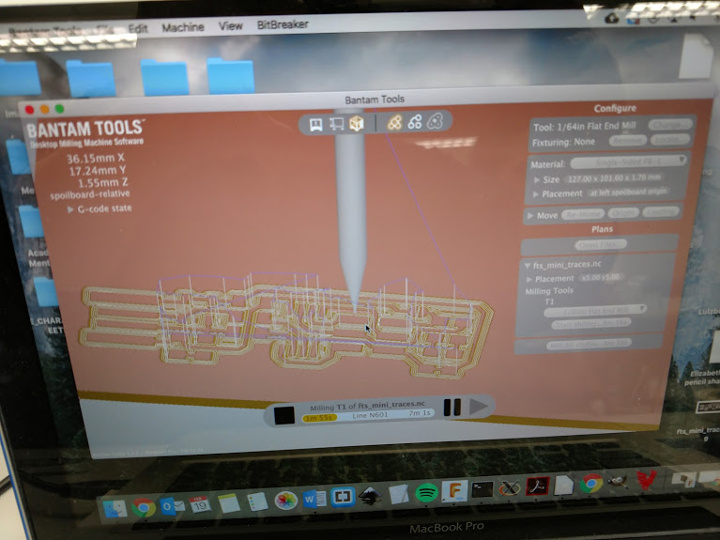Click the play arrow in the milling bar
720x540 pixels.
[478, 406]
